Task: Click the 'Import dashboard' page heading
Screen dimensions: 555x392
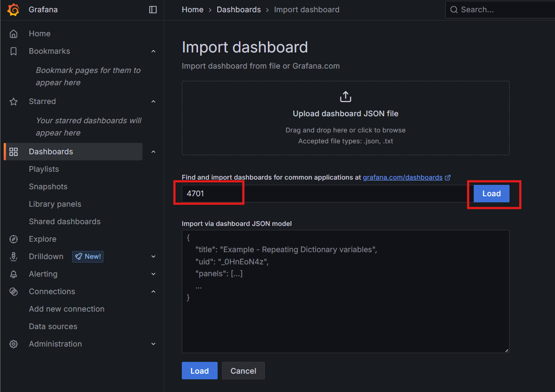Action: (245, 47)
